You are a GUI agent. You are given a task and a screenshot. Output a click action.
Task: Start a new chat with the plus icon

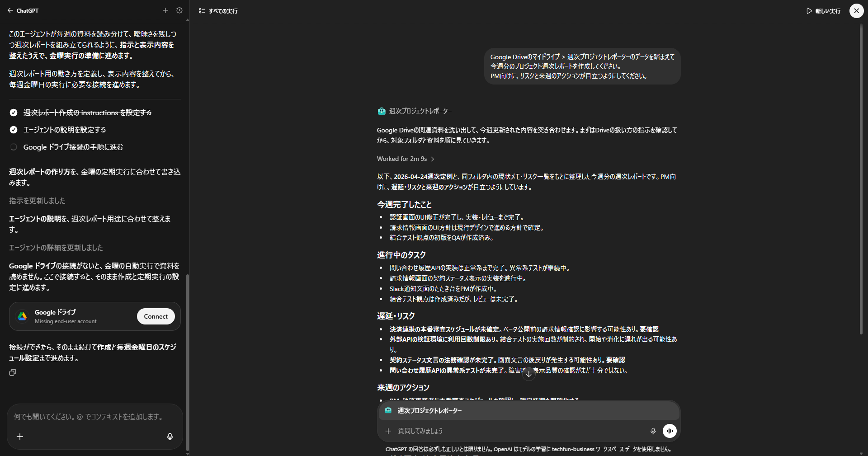165,10
